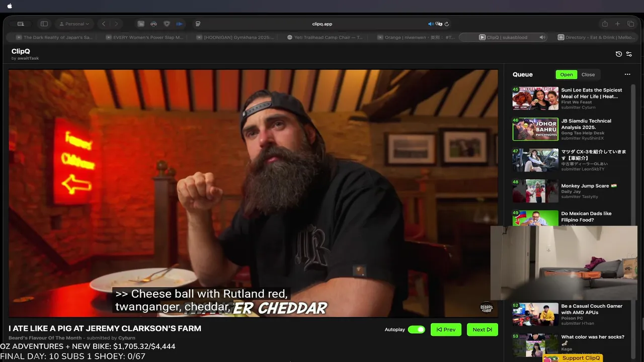Open the Mazda CX-3 queue thumbnail
This screenshot has width=644, height=362.
[535, 160]
